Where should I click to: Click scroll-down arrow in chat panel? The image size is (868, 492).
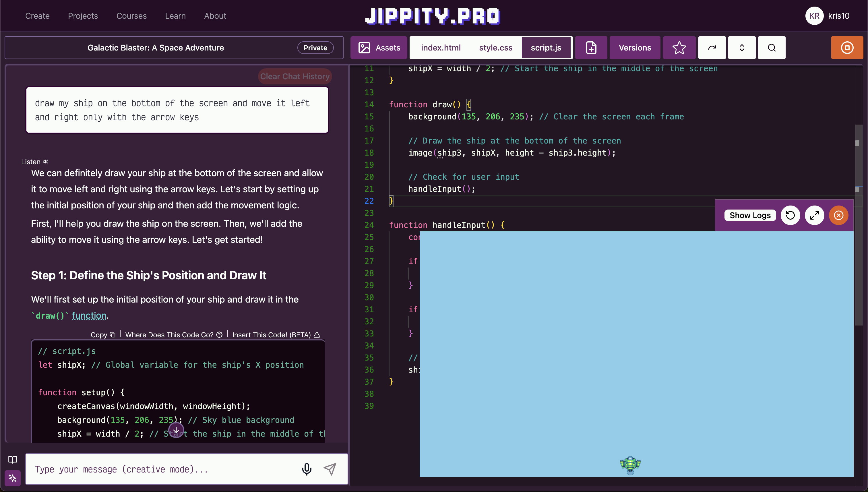(x=176, y=430)
